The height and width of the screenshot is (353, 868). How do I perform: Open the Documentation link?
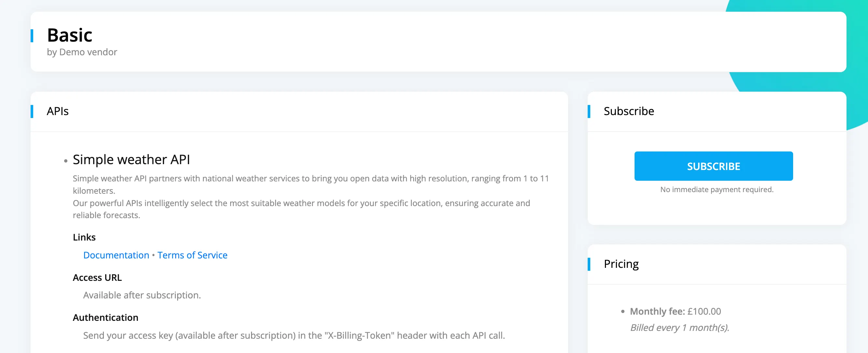pos(116,255)
